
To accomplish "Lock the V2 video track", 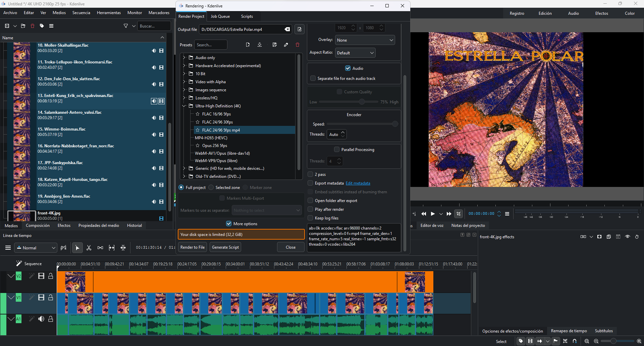I will (51, 276).
